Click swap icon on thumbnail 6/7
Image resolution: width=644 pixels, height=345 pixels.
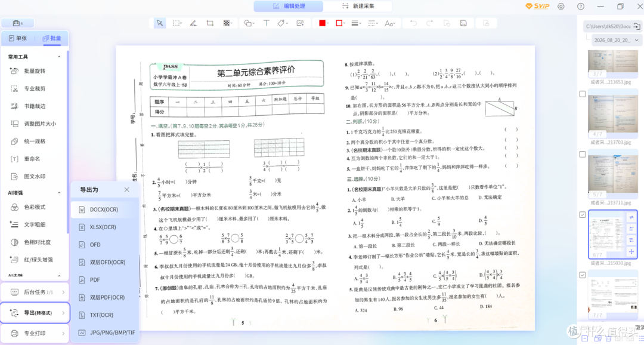(631, 217)
